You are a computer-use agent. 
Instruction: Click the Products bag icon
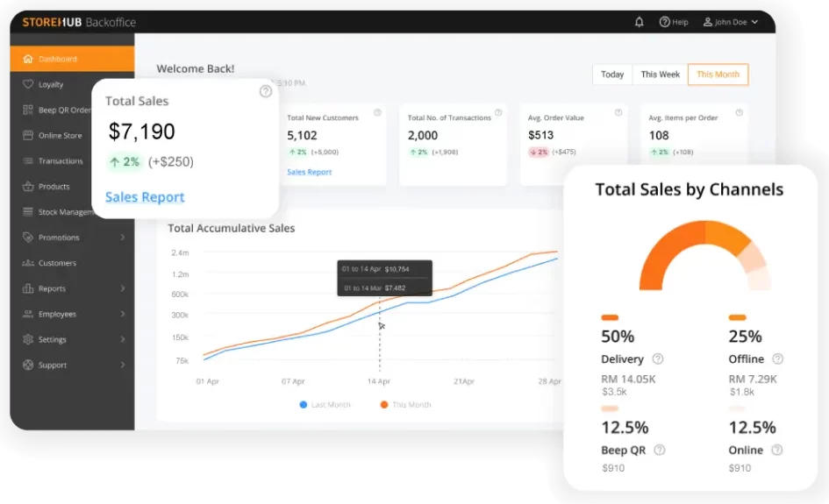[28, 187]
